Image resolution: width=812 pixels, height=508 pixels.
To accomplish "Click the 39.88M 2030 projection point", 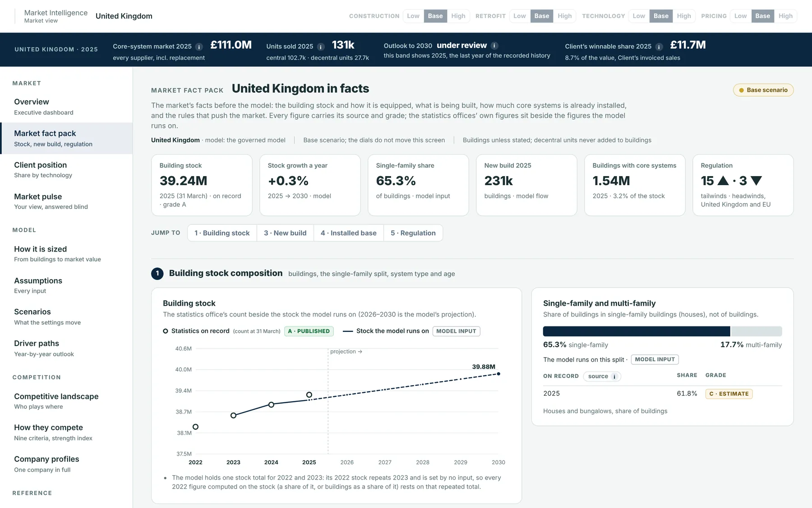I will [x=498, y=374].
